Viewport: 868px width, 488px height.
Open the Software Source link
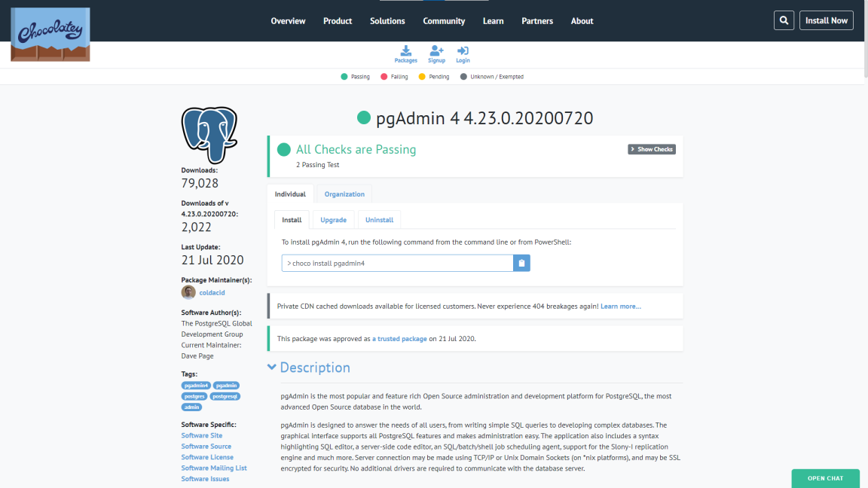[206, 446]
